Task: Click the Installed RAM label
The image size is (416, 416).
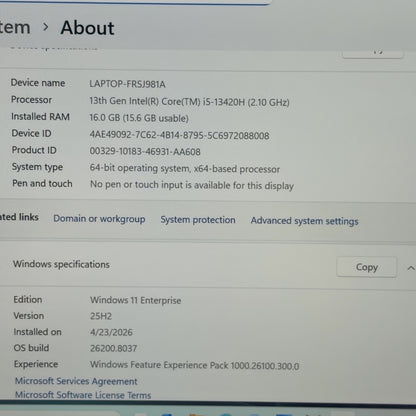Action: click(x=40, y=116)
